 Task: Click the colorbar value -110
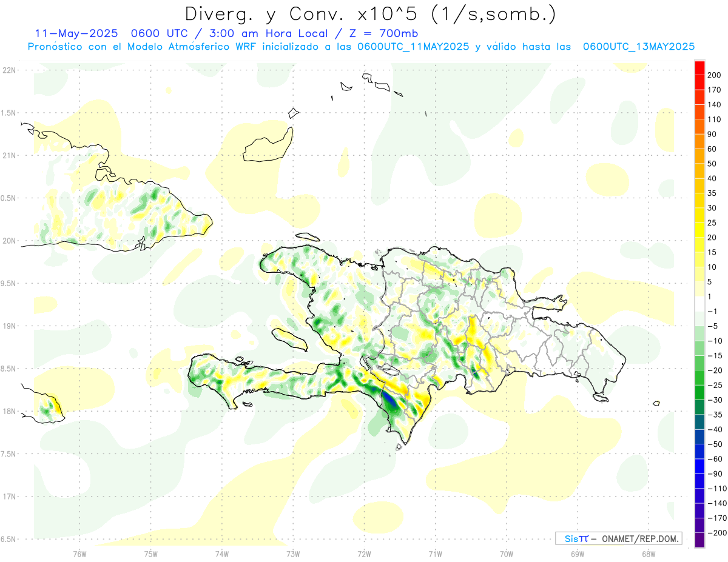pyautogui.click(x=717, y=489)
